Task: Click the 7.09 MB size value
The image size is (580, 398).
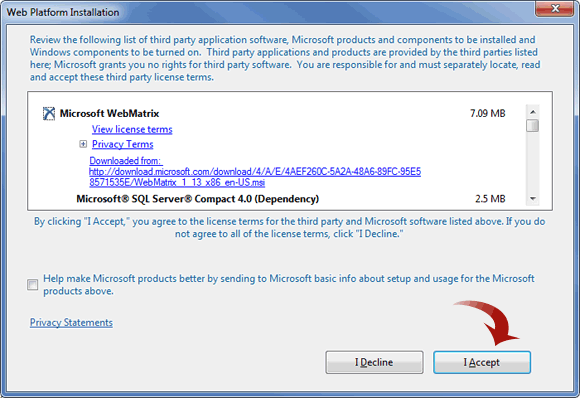Action: [x=488, y=113]
